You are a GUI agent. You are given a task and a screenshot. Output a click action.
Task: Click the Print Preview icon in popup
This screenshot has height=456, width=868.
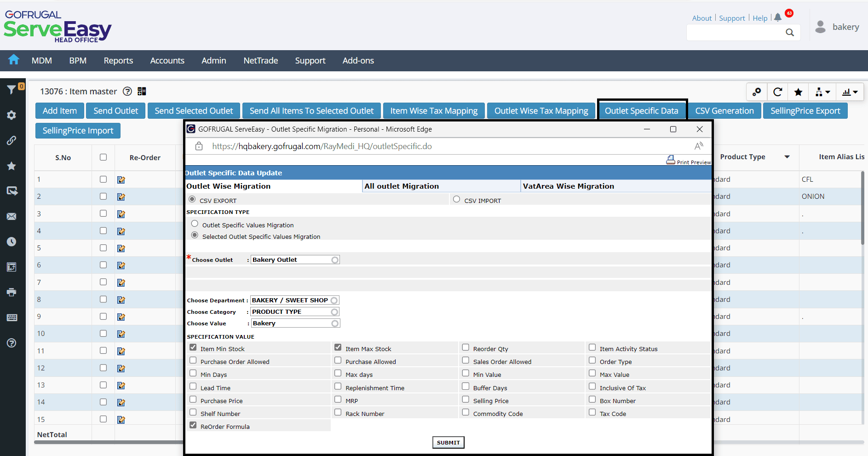(671, 160)
